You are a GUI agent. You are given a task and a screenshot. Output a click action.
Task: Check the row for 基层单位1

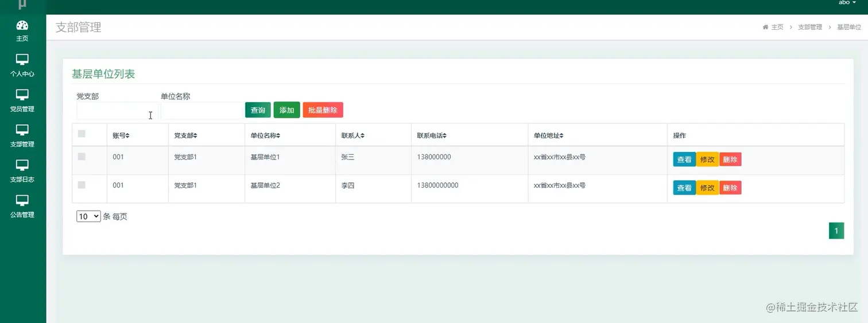(82, 156)
